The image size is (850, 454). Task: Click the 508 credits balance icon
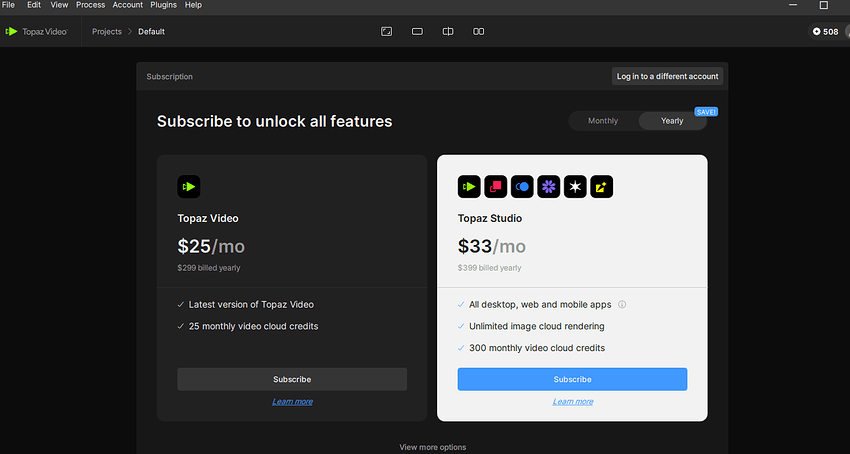pyautogui.click(x=816, y=31)
